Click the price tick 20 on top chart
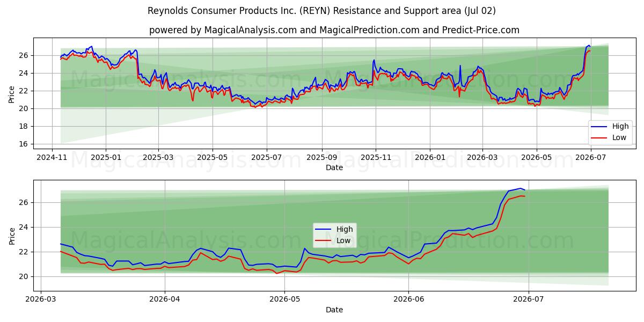Screen dimensions: 644x322 pos(25,108)
